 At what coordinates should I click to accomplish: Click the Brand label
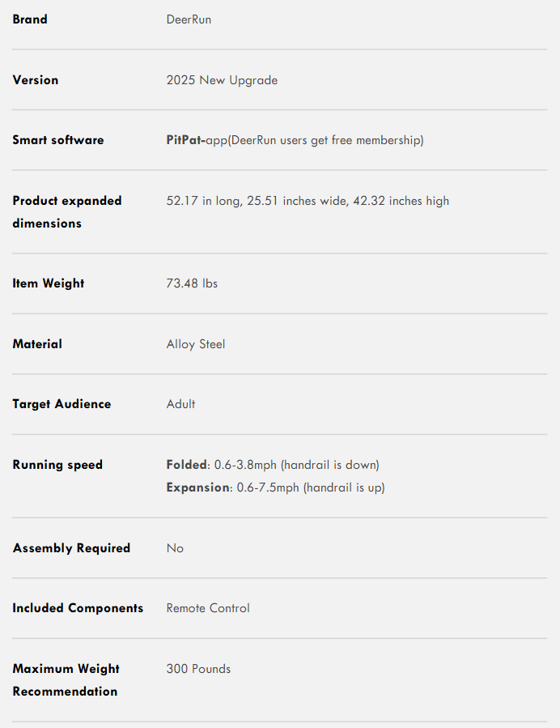[x=30, y=19]
